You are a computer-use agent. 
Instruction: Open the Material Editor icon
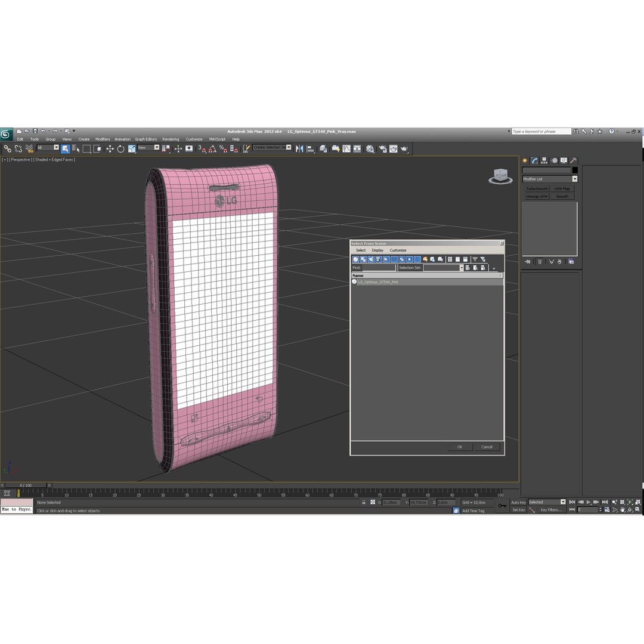pos(370,148)
